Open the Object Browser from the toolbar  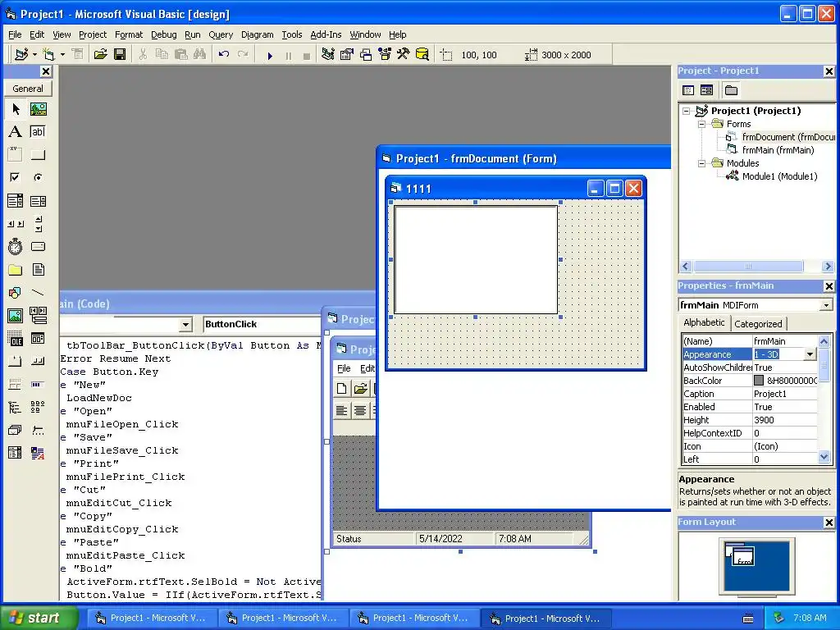[385, 55]
